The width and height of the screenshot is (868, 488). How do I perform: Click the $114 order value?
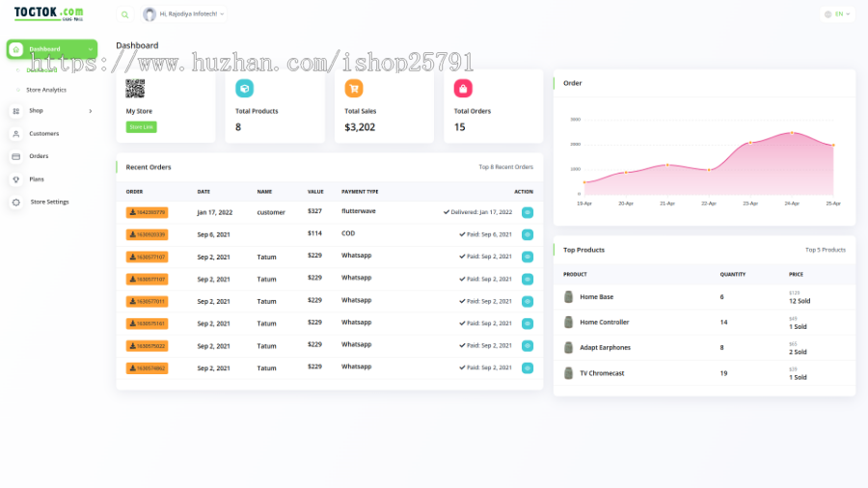pyautogui.click(x=314, y=233)
